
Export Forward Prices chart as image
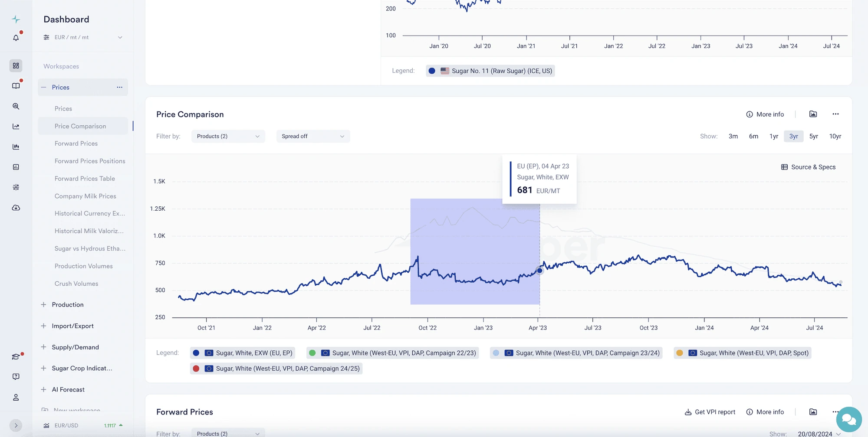click(x=813, y=412)
